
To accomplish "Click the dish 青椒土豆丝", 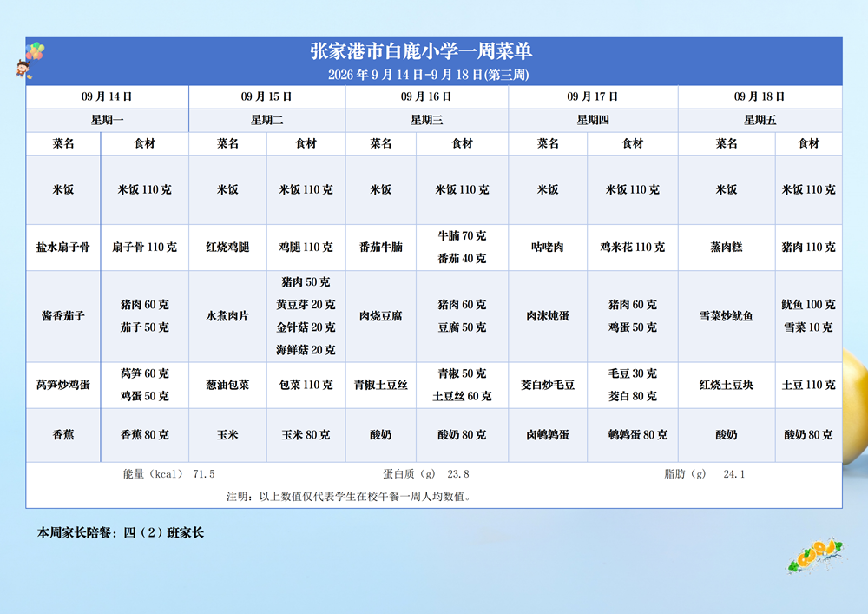I will (381, 385).
